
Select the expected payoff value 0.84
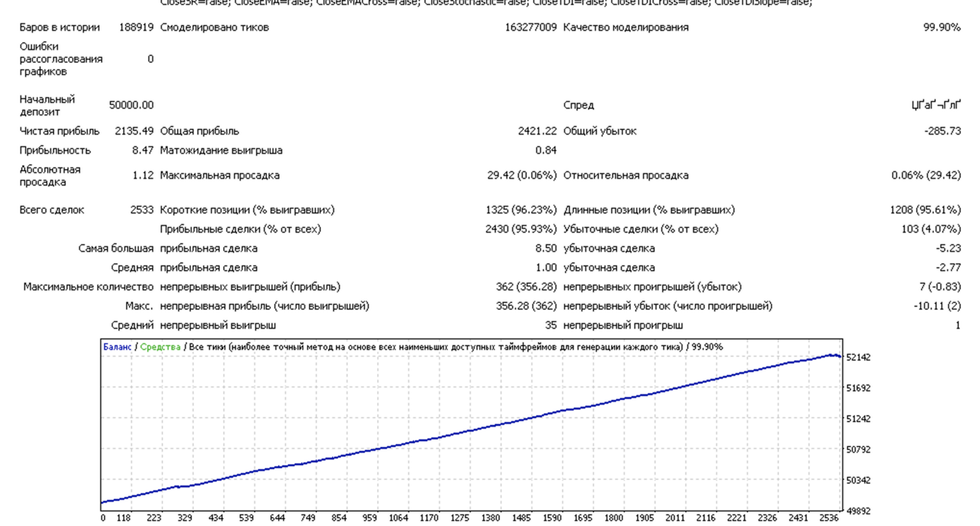(x=546, y=150)
